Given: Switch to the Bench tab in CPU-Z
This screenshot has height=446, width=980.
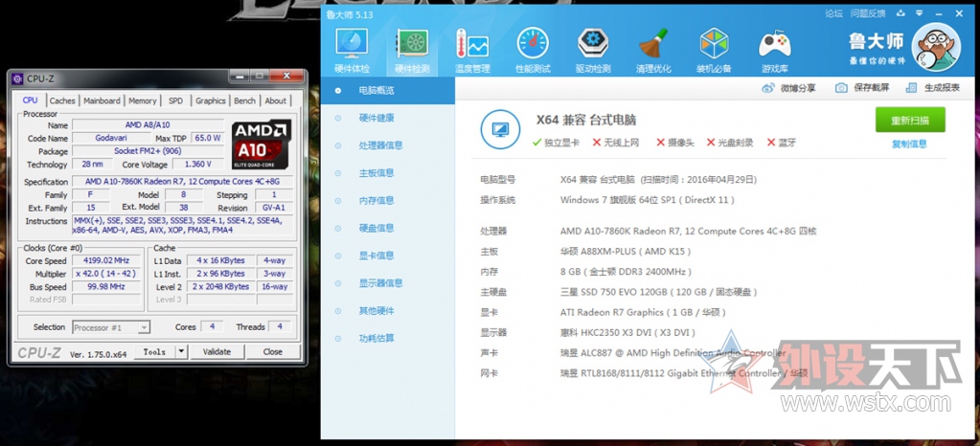Looking at the screenshot, I should coord(245,100).
